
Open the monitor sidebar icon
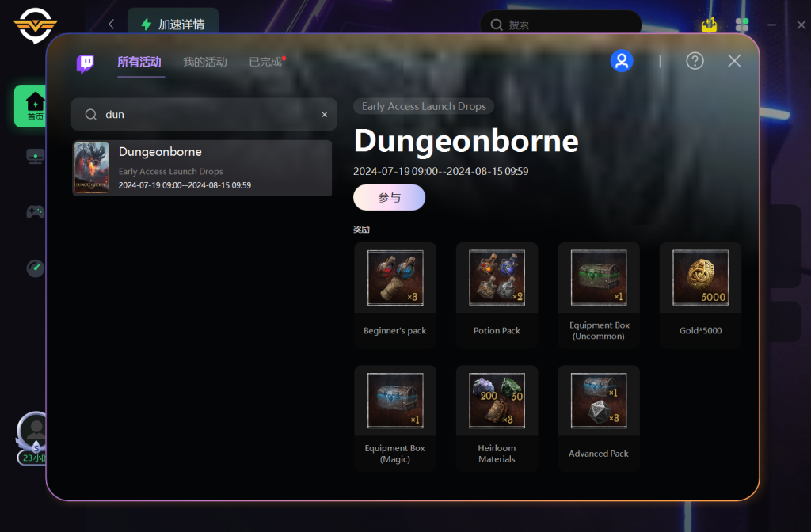35,156
